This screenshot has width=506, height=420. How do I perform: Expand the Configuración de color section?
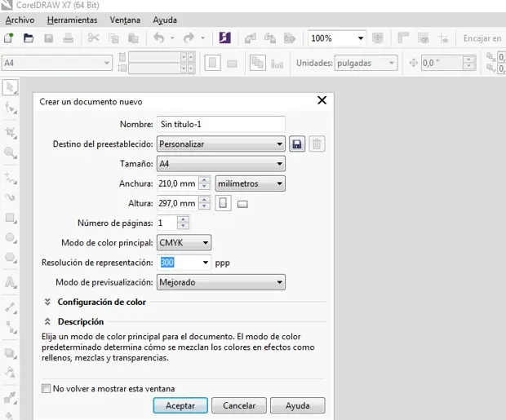point(47,302)
